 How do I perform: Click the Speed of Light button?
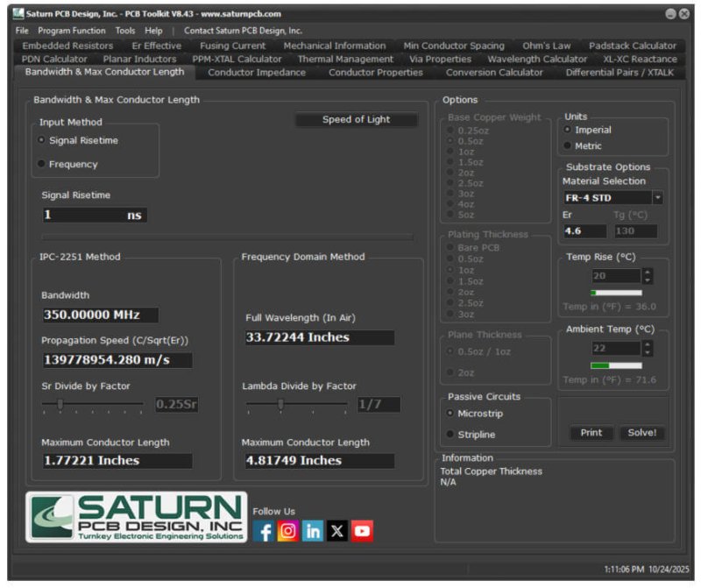pos(357,119)
